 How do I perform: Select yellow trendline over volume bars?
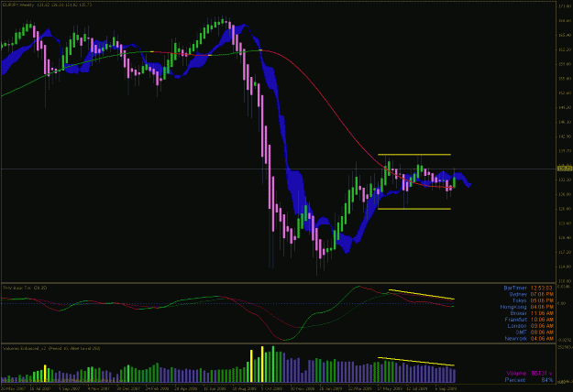click(416, 362)
